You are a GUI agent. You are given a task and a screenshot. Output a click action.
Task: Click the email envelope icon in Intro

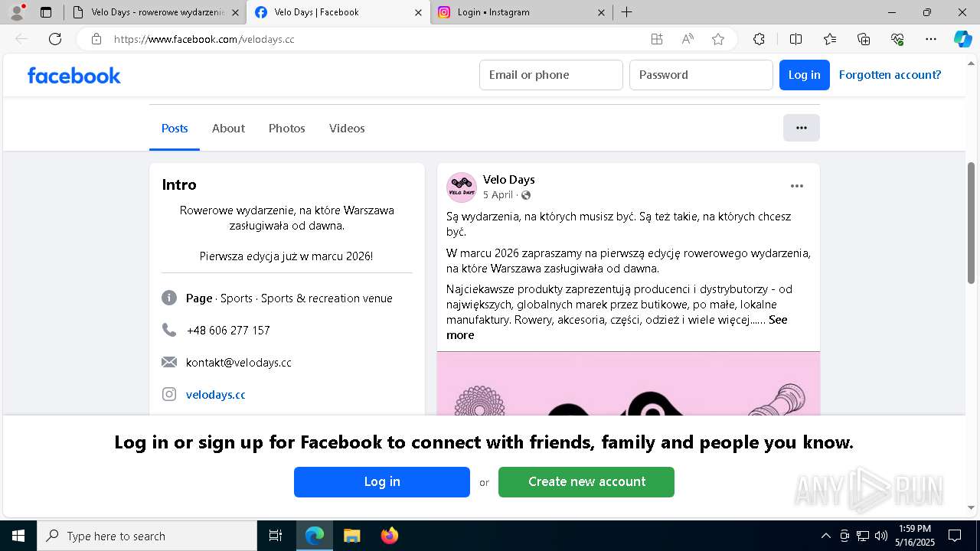pos(169,362)
